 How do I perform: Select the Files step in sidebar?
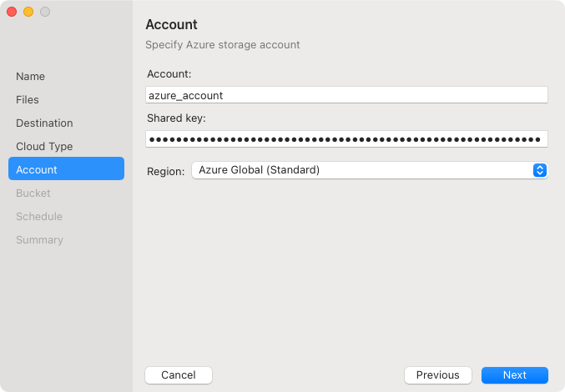(x=28, y=99)
